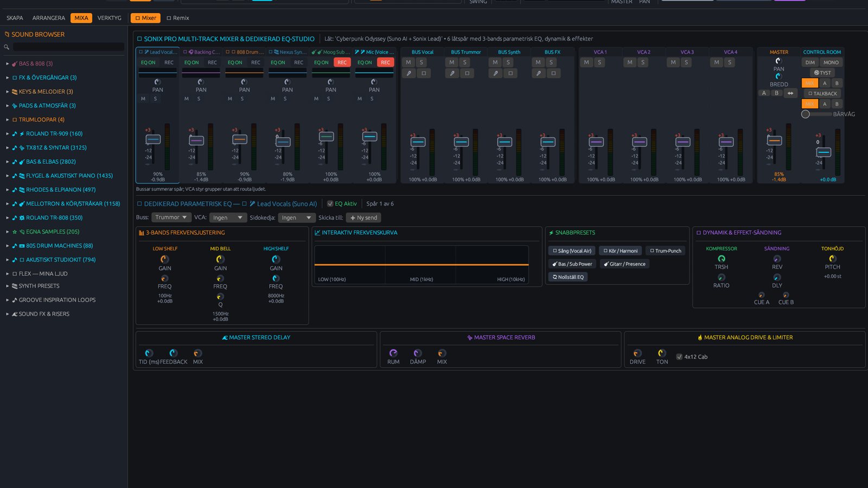Click the Lead Vocal channel PAN knob

pos(157,82)
